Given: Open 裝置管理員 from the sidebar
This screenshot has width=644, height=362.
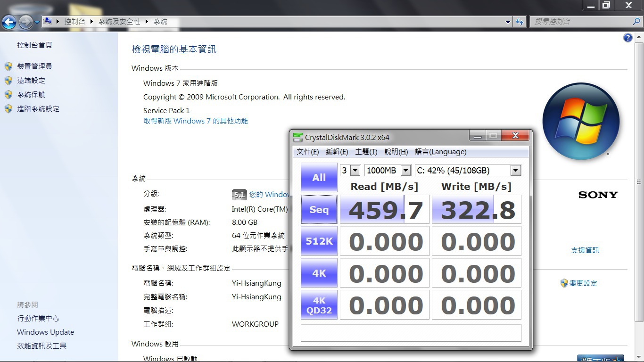Looking at the screenshot, I should tap(34, 66).
